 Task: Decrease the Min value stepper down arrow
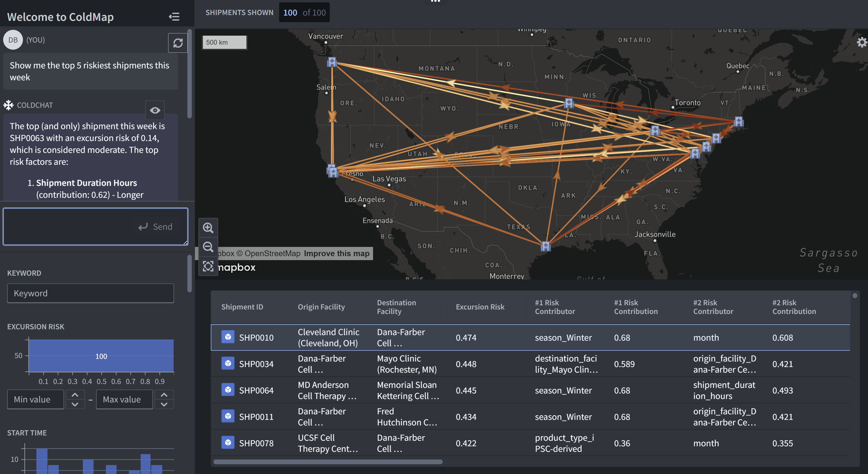click(75, 404)
